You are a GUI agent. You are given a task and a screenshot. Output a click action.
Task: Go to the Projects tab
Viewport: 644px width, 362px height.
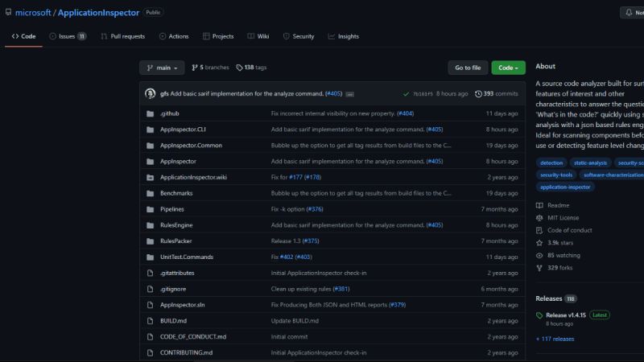(218, 36)
